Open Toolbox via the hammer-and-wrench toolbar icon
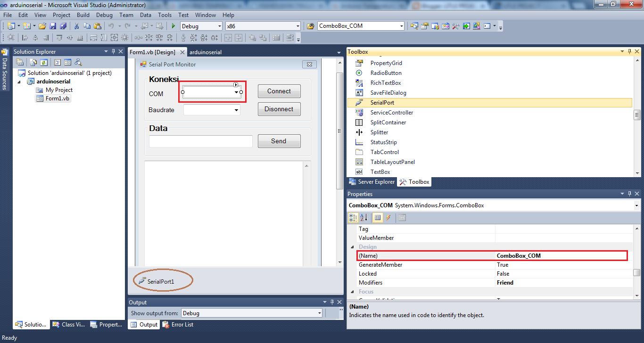The height and width of the screenshot is (343, 644). [455, 26]
